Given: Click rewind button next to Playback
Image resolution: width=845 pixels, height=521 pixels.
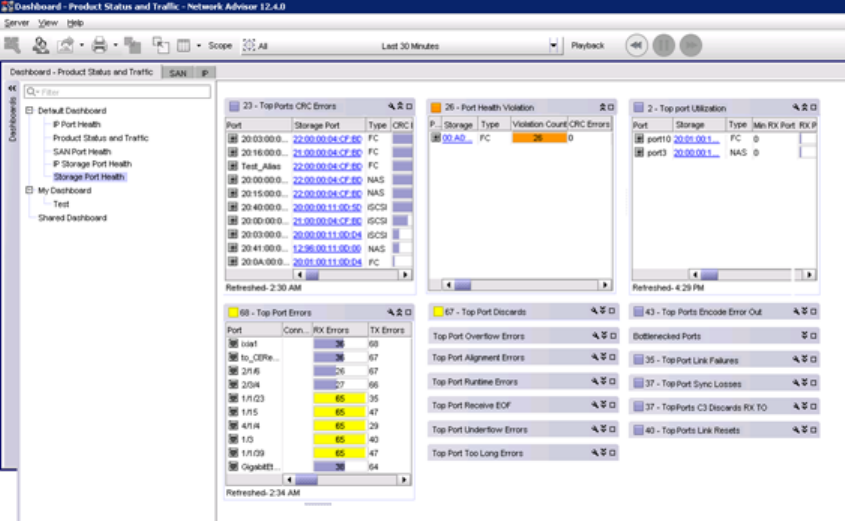Looking at the screenshot, I should (x=636, y=45).
